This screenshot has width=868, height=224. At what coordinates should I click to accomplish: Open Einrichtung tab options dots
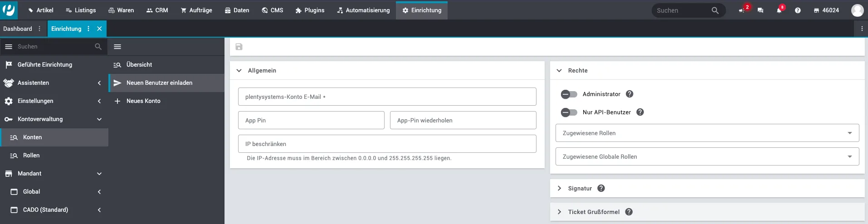coord(88,29)
